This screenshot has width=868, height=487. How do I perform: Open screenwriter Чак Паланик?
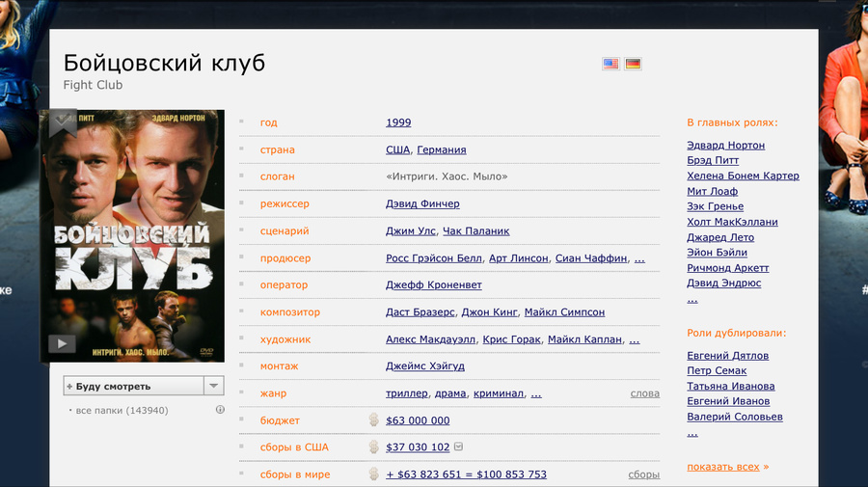[x=476, y=230]
